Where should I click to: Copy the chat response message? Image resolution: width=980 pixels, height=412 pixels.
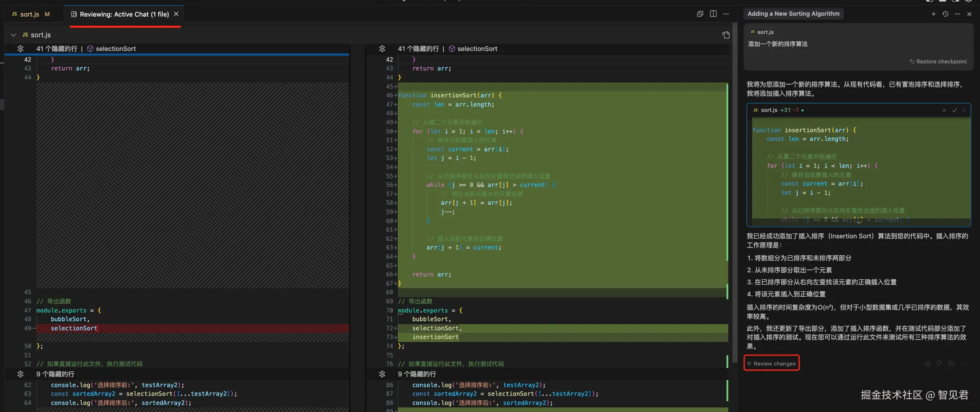[x=951, y=364]
